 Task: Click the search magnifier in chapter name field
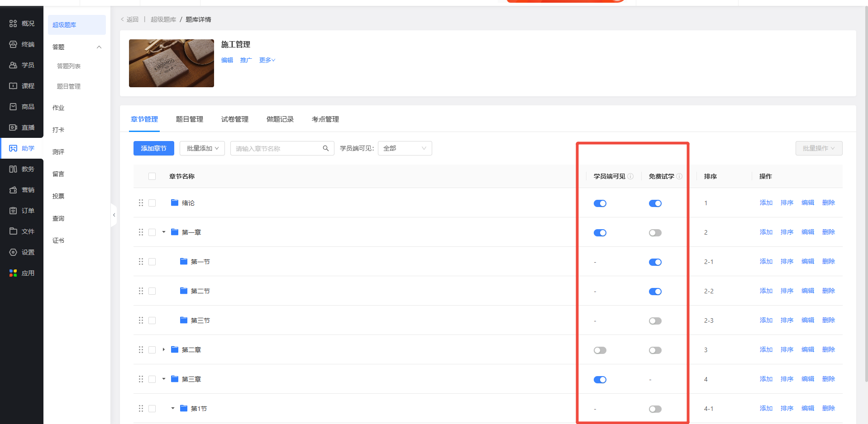tap(325, 148)
